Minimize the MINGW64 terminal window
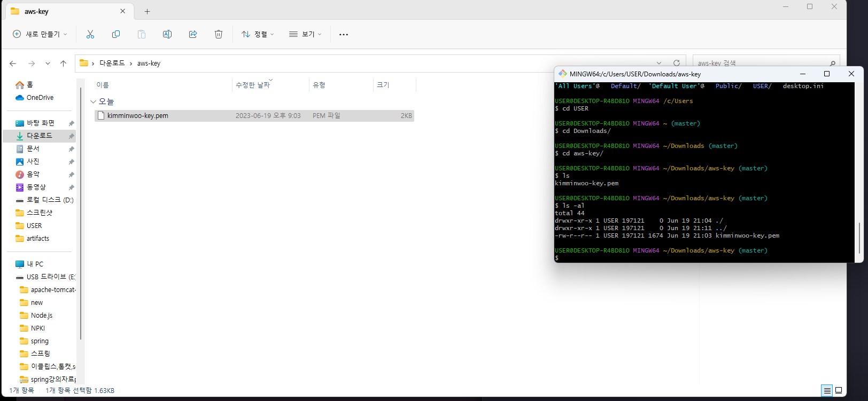 (802, 74)
